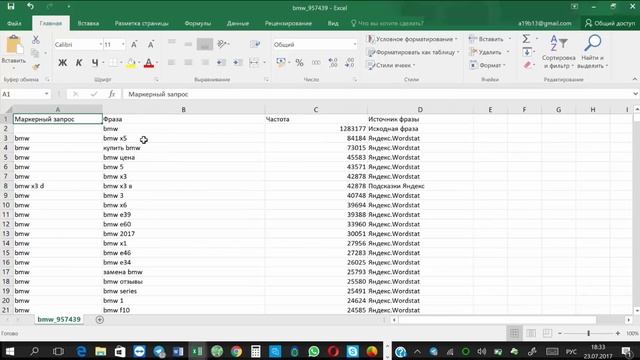Open the Файл tab
This screenshot has height=360, width=640.
14,23
